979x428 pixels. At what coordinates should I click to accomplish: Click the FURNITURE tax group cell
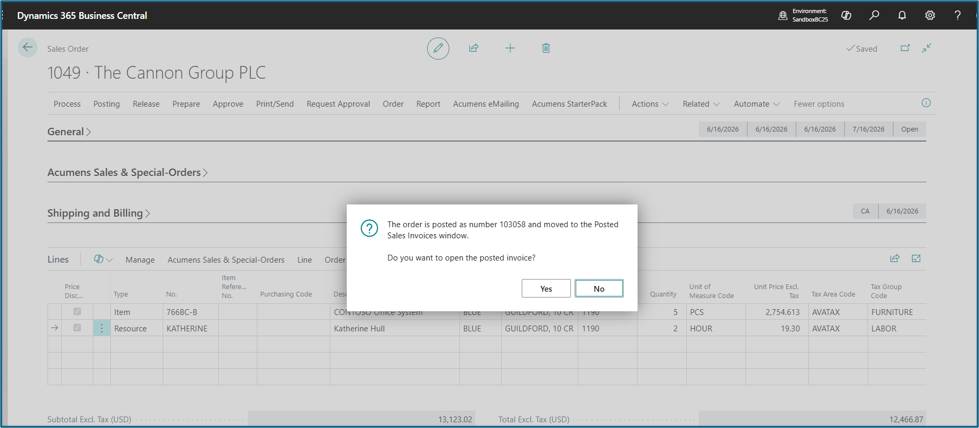896,312
